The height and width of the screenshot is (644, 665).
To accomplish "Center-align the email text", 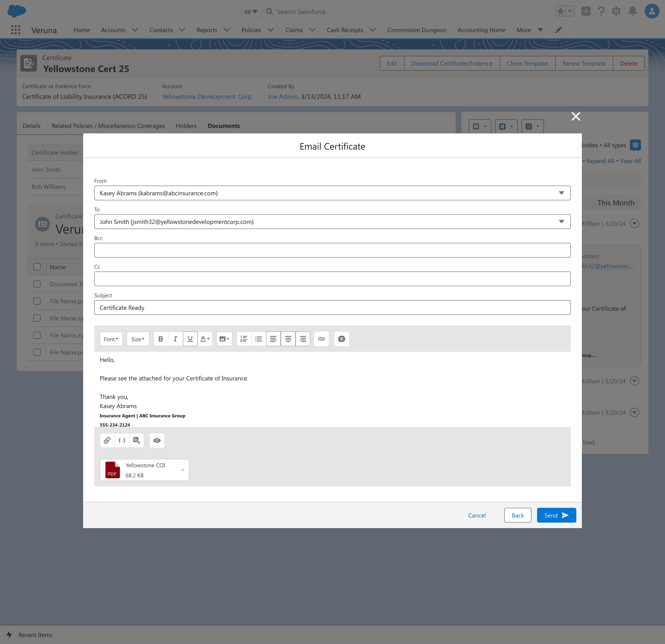I will (288, 339).
